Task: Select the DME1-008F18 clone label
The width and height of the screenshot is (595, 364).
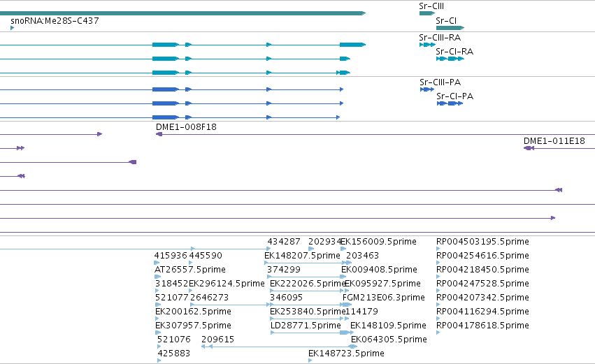Action: [x=186, y=127]
